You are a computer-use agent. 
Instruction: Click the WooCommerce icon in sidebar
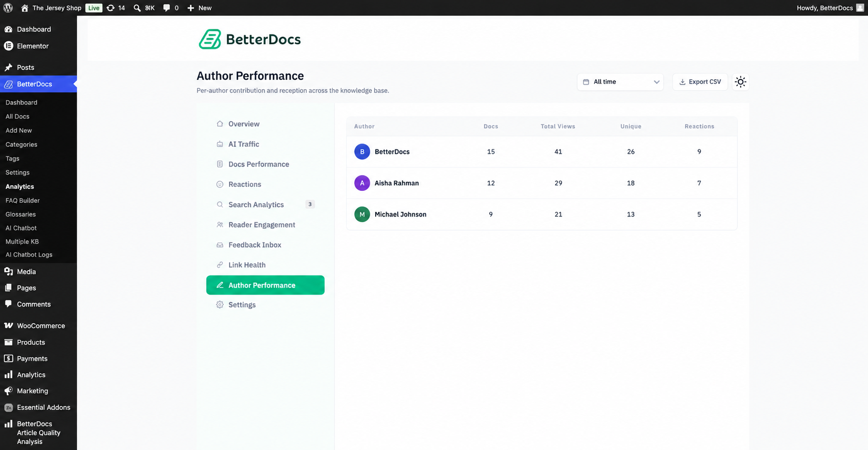(8, 325)
